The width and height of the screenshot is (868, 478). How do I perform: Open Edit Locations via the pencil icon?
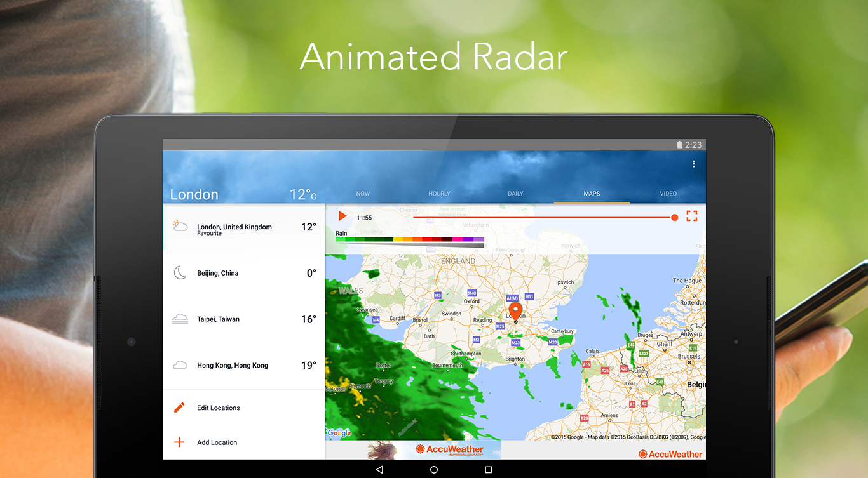pyautogui.click(x=180, y=408)
